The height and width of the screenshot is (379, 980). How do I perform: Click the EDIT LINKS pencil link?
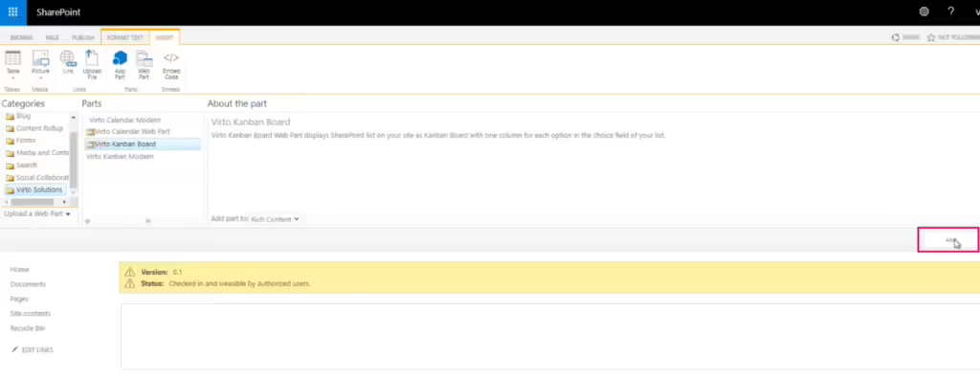(33, 350)
